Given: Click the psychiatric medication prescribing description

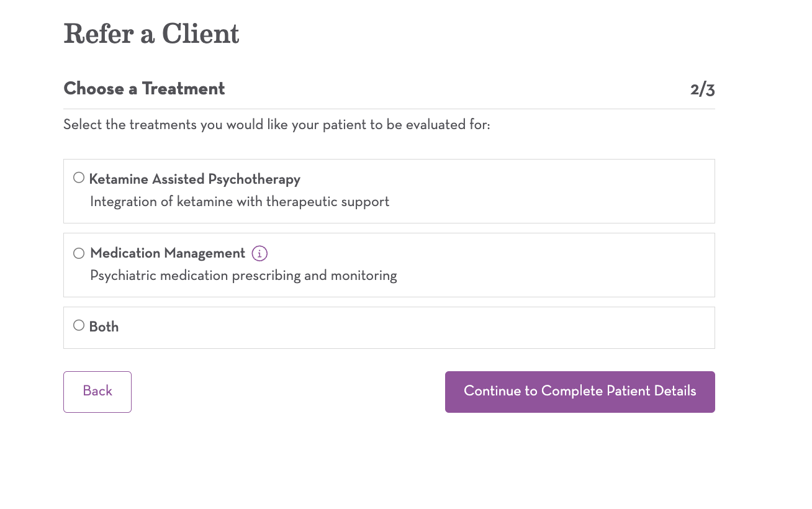Looking at the screenshot, I should [243, 276].
